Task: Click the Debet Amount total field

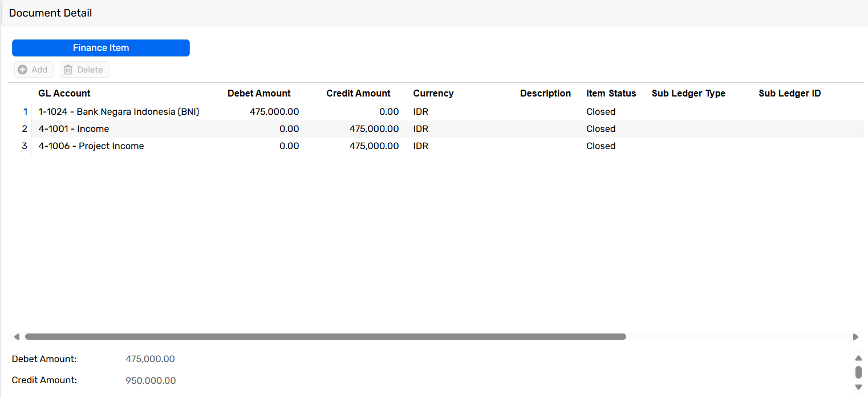Action: click(x=150, y=359)
